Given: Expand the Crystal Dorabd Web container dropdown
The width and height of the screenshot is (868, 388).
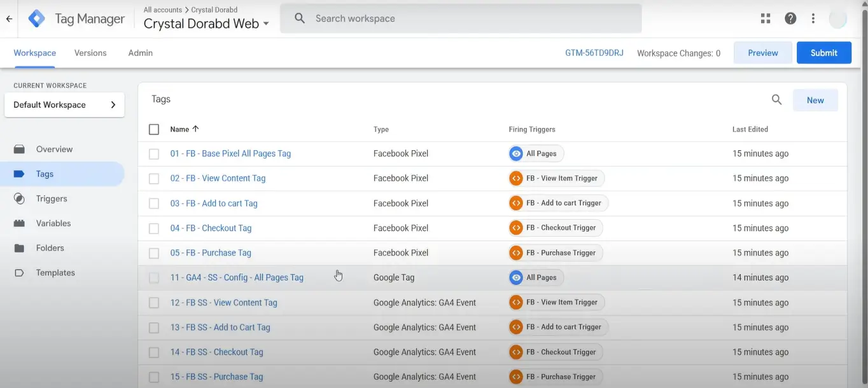Looking at the screenshot, I should [x=266, y=24].
